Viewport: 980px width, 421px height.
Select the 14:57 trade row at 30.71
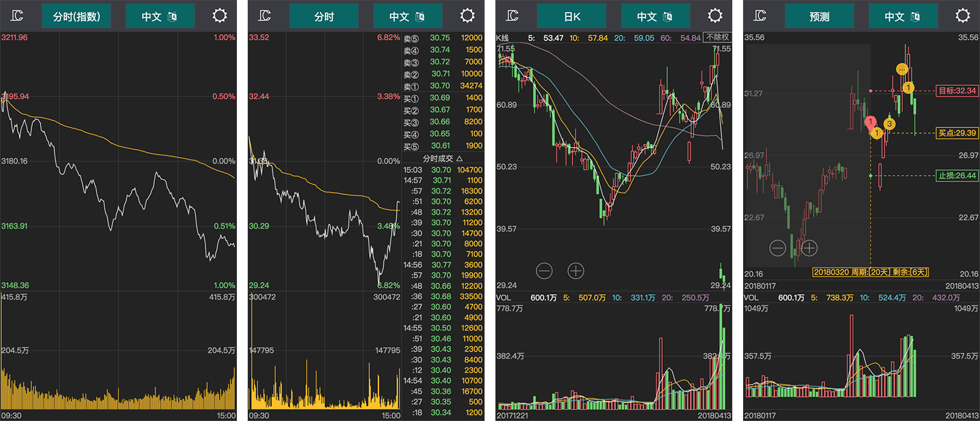pyautogui.click(x=443, y=181)
